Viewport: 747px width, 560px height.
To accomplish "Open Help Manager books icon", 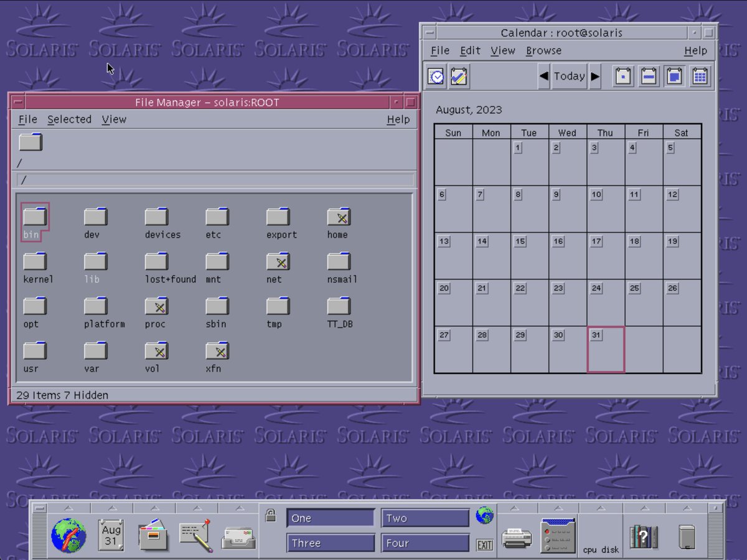I will [644, 536].
